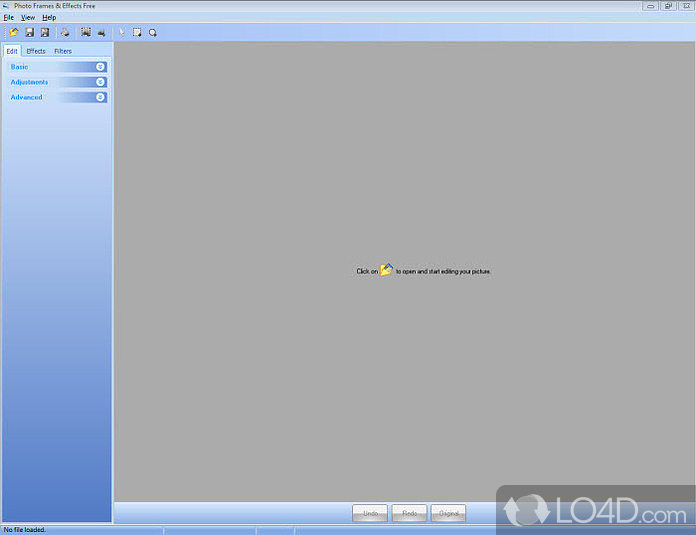Viewport: 696px width, 535px height.
Task: Expand the Adjustments section chevron
Action: (x=100, y=82)
